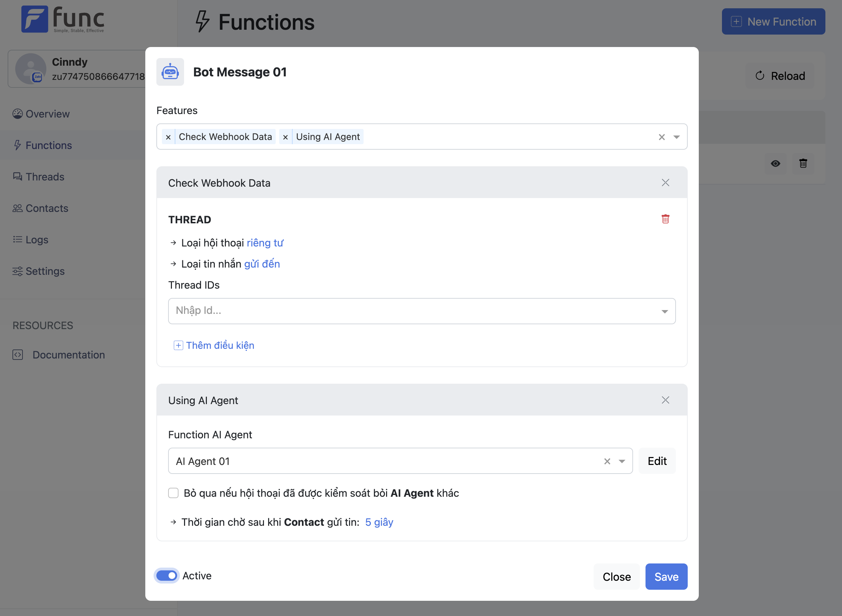The image size is (842, 616).
Task: Delete the THREAD condition with red trash icon
Action: point(665,219)
